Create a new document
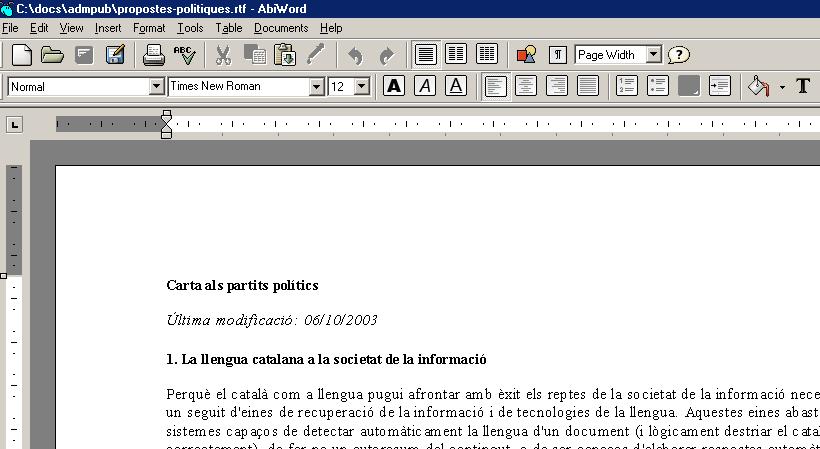The width and height of the screenshot is (820, 449). pos(21,55)
